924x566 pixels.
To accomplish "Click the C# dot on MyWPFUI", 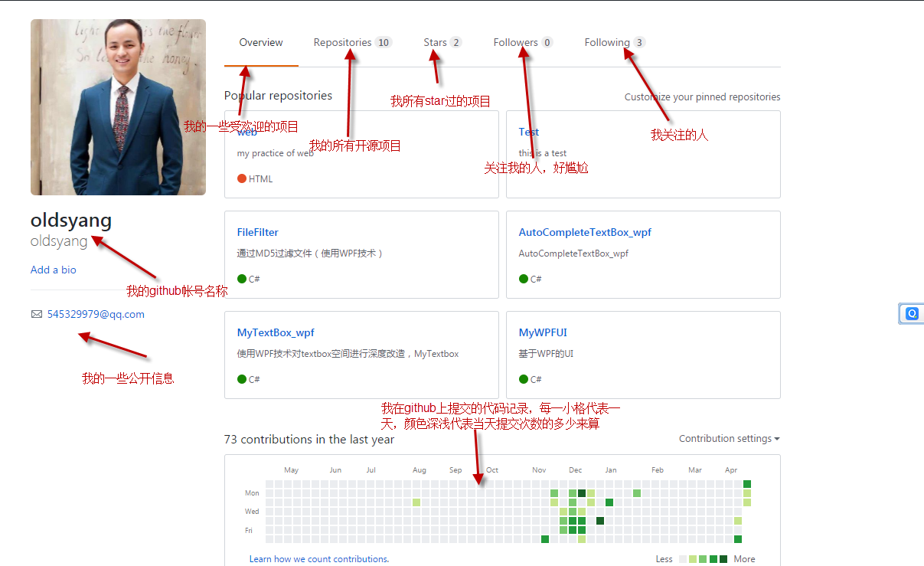I will (x=524, y=379).
